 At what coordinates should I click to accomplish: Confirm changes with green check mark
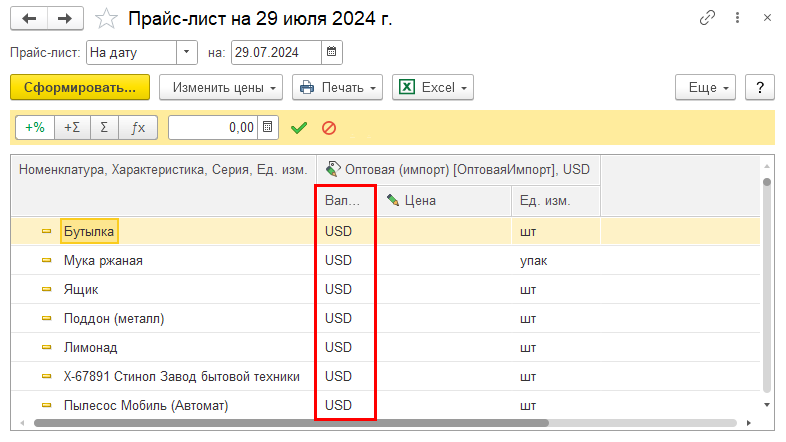point(299,128)
